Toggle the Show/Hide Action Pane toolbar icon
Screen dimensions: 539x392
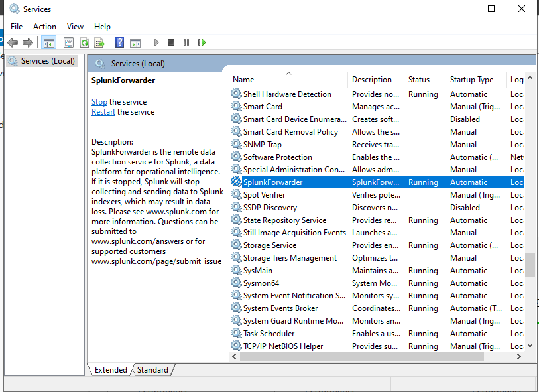click(135, 42)
